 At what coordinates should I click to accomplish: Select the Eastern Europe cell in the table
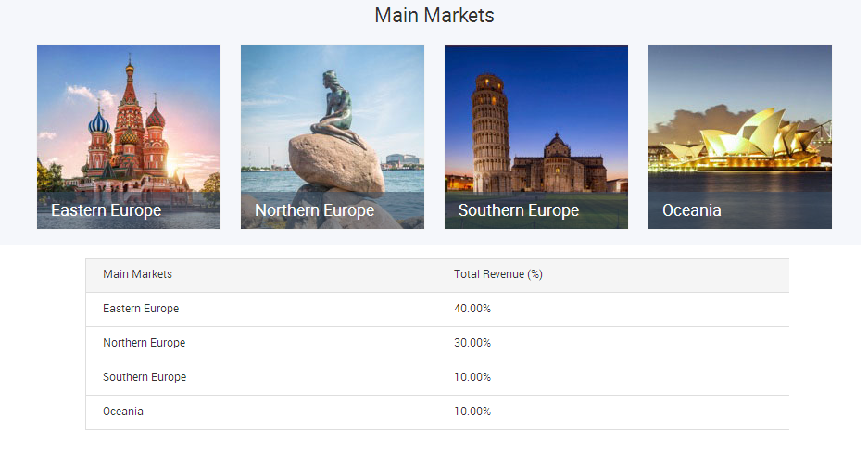point(141,309)
